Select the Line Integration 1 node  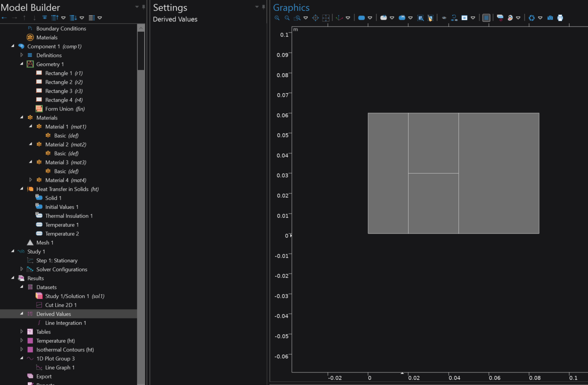pos(65,323)
